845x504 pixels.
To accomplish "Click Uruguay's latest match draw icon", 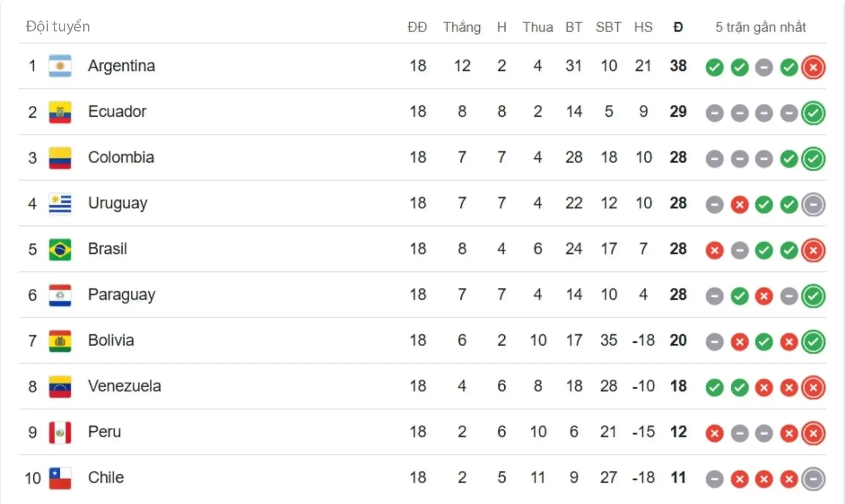I will tap(813, 205).
